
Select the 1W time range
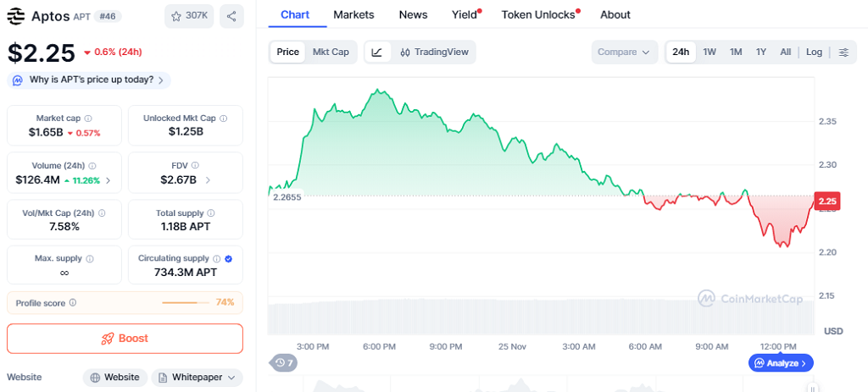[709, 52]
